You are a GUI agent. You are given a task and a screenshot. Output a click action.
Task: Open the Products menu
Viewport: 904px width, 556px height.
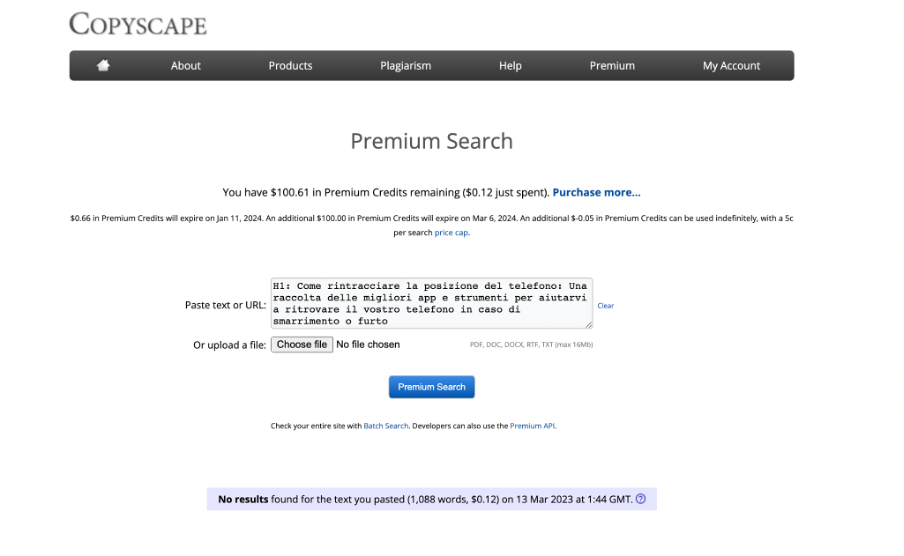tap(290, 66)
